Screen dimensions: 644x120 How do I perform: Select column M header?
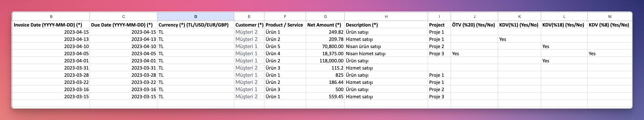610,16
